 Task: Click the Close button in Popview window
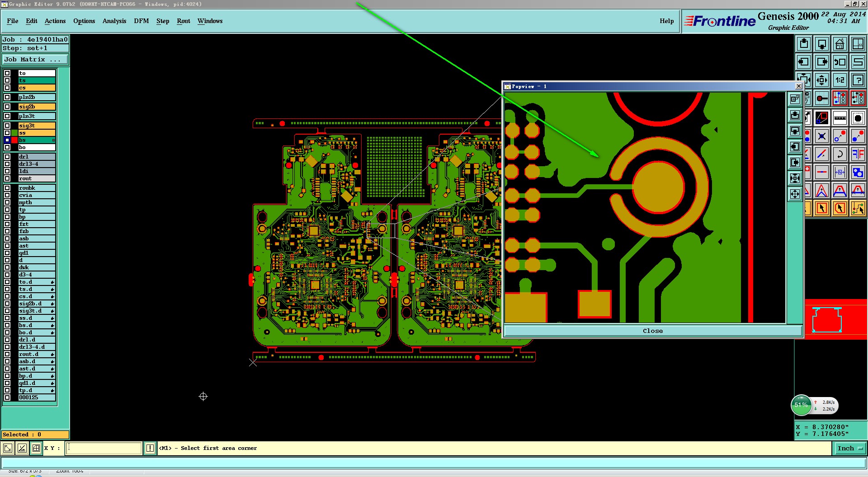(653, 331)
